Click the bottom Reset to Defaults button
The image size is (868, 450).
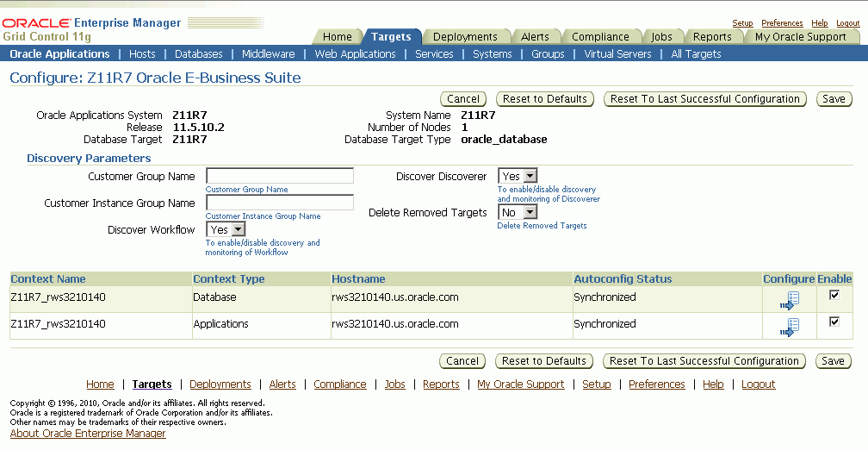(543, 360)
